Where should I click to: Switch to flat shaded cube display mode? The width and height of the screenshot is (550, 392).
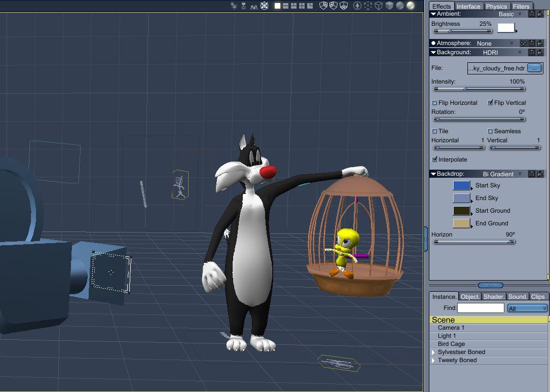point(389,6)
